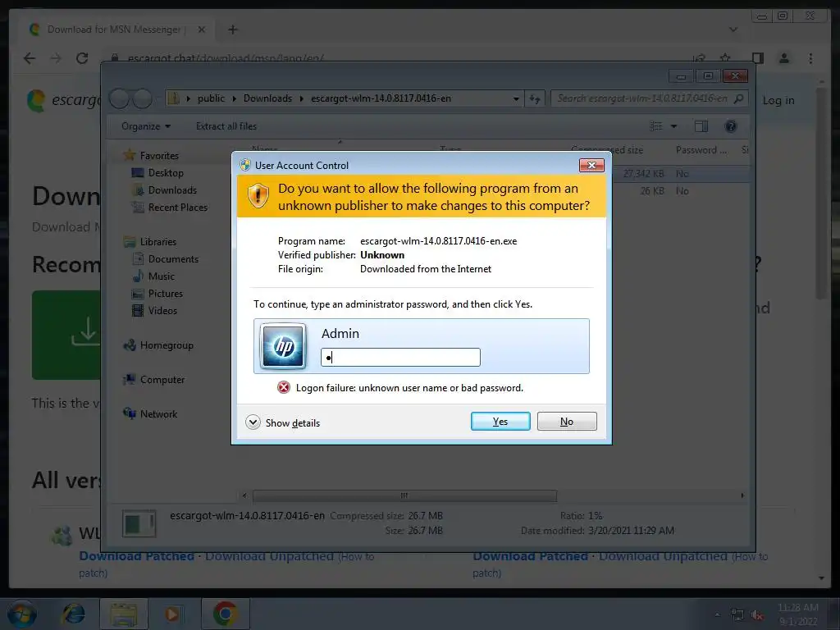Open Windows Start menu orb
The image size is (840, 630).
22,614
